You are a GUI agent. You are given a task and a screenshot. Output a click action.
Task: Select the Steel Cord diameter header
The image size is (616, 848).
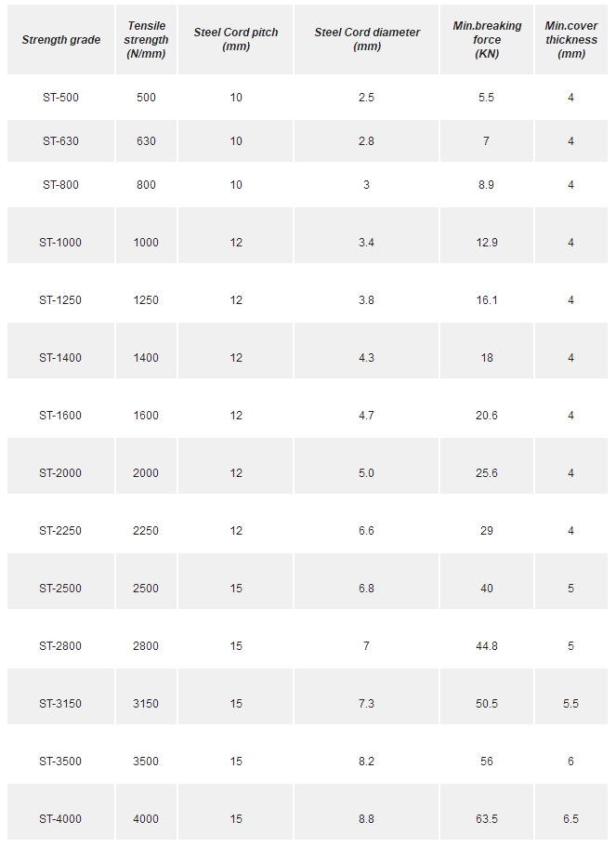[367, 39]
